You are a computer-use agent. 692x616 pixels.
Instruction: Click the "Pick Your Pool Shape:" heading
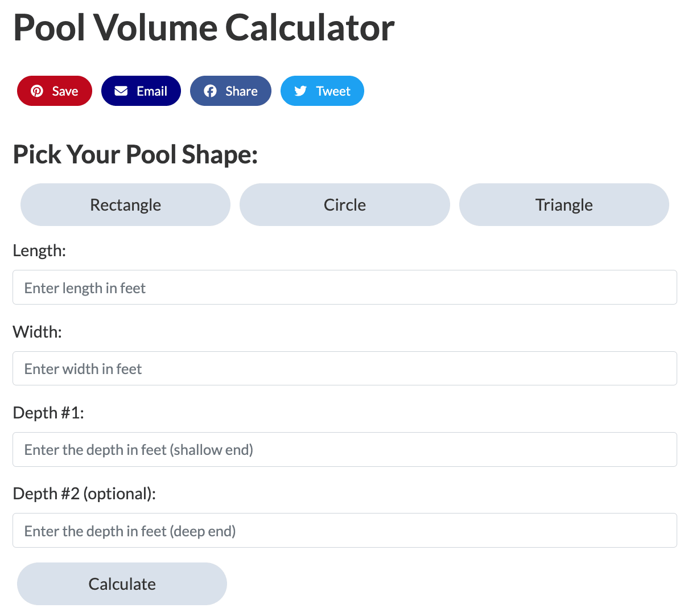[135, 154]
